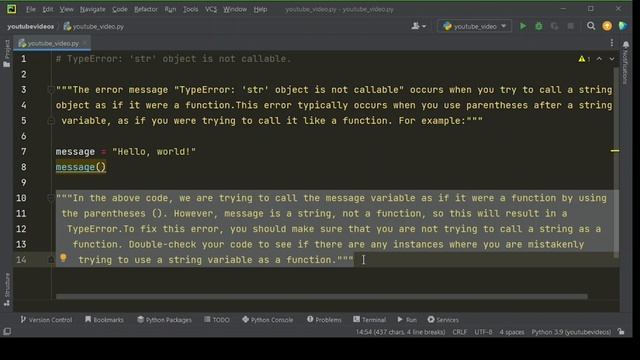This screenshot has height=360, width=640.
Task: Toggle tool window bars icon
Action: 7,332
